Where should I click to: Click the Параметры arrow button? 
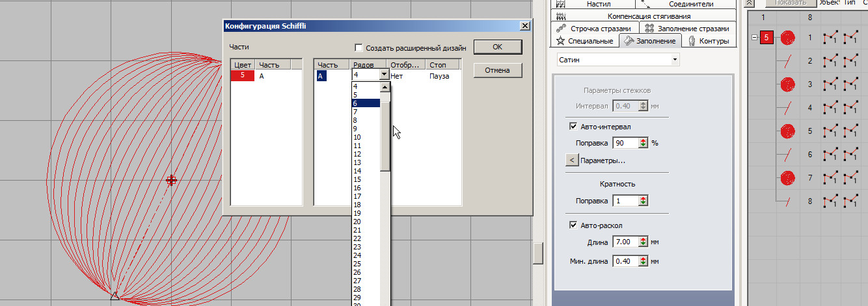(x=572, y=160)
